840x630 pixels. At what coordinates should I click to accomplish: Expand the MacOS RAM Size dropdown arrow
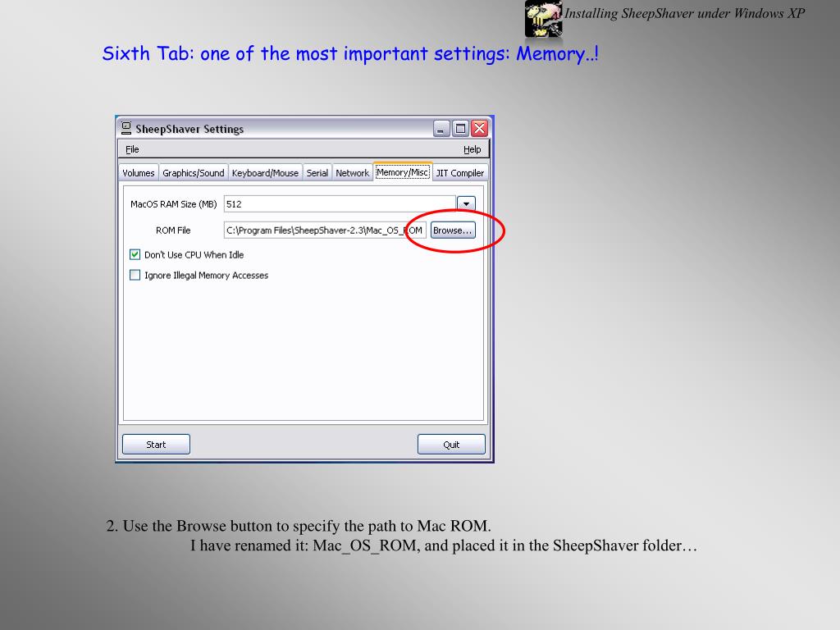coord(466,204)
